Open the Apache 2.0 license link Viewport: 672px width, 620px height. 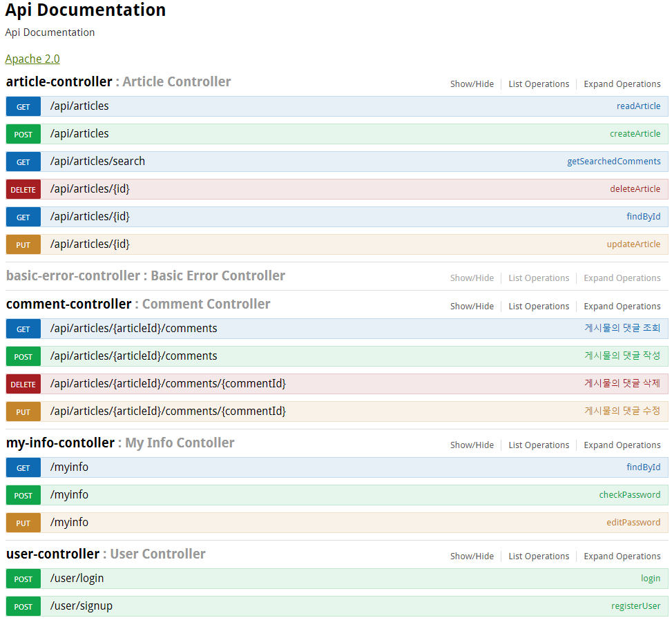click(32, 59)
